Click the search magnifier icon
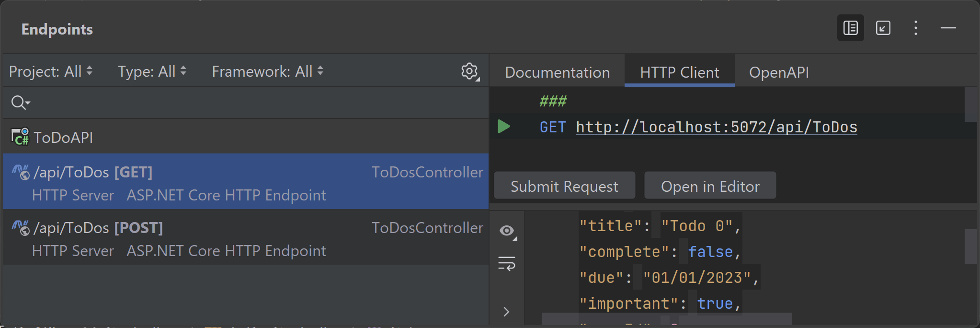 pos(19,103)
